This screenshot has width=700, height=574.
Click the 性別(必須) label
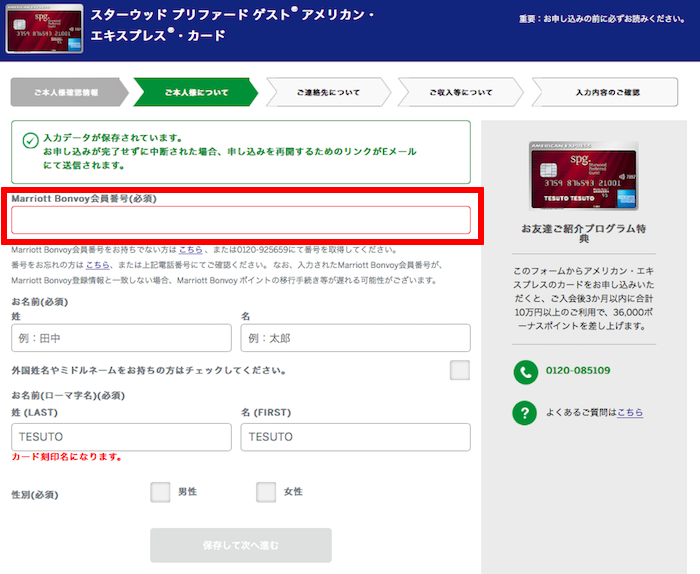click(x=35, y=495)
